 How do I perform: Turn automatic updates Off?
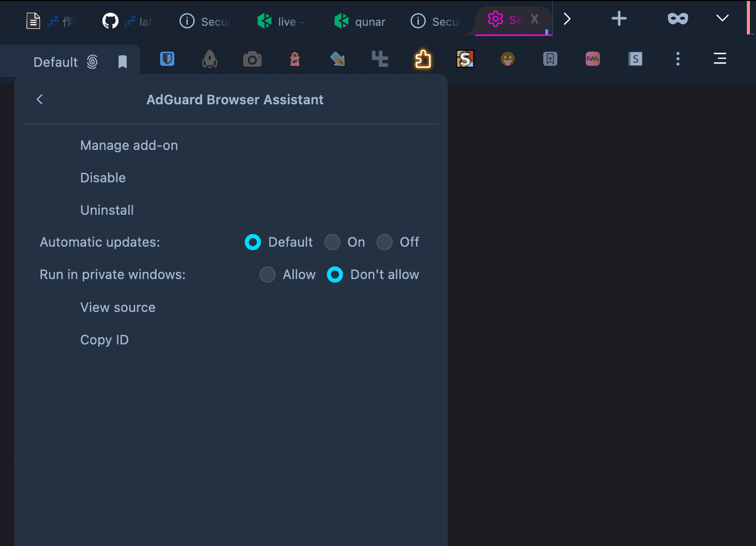384,242
